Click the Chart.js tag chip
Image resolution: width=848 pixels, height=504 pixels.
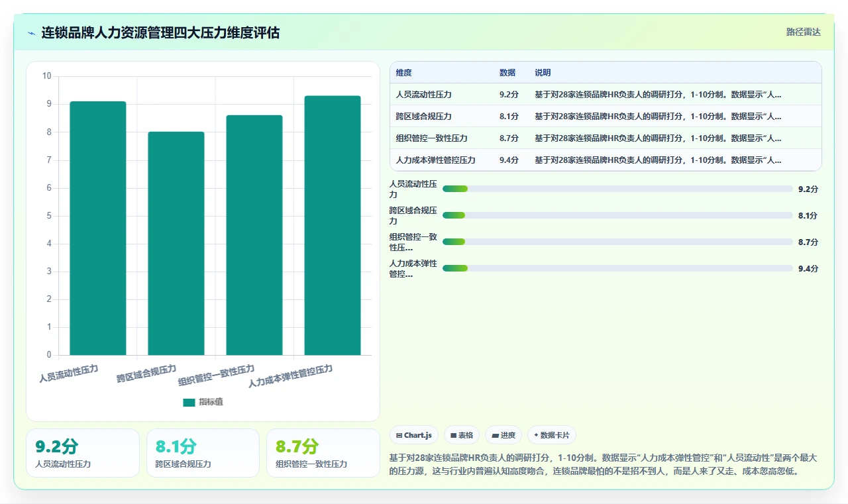(x=413, y=435)
